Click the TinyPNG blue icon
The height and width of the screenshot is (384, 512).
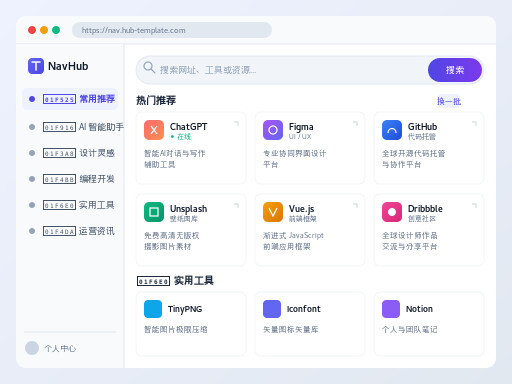(153, 309)
